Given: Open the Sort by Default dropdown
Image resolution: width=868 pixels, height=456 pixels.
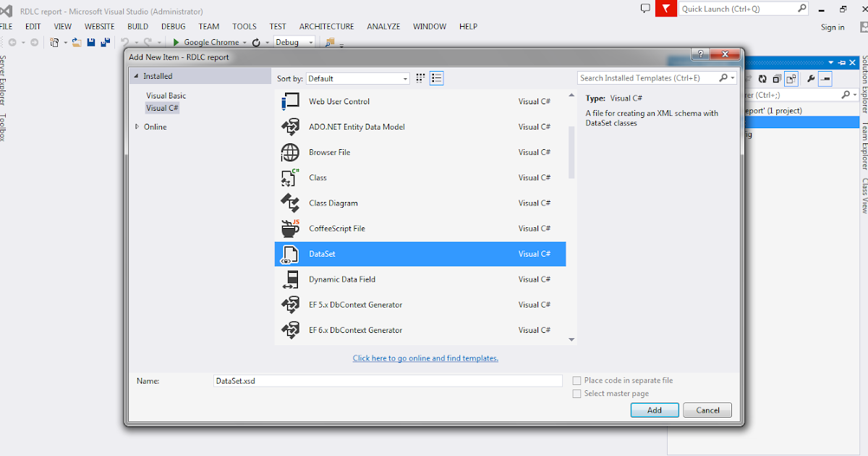Looking at the screenshot, I should tap(357, 78).
